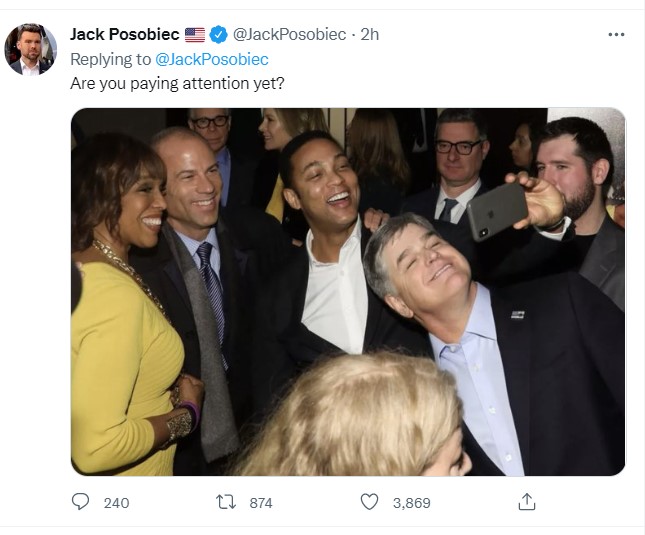Open the attached photo in viewer

(348, 292)
